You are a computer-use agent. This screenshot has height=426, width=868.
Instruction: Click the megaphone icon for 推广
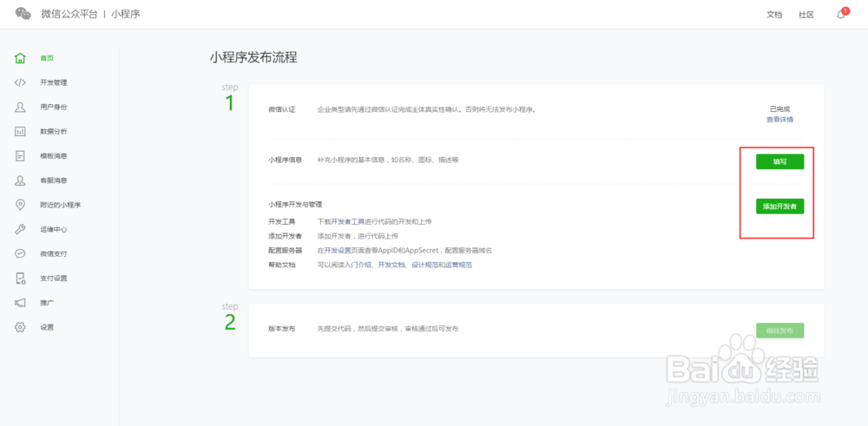click(20, 303)
